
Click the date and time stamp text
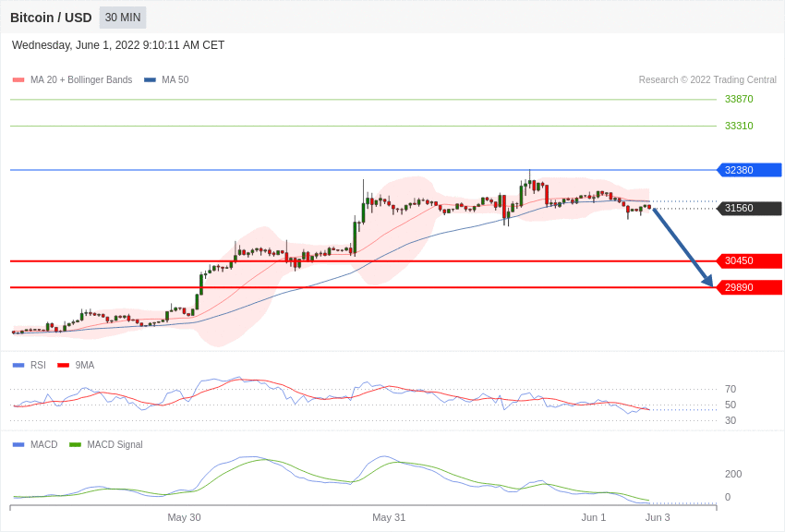[118, 45]
